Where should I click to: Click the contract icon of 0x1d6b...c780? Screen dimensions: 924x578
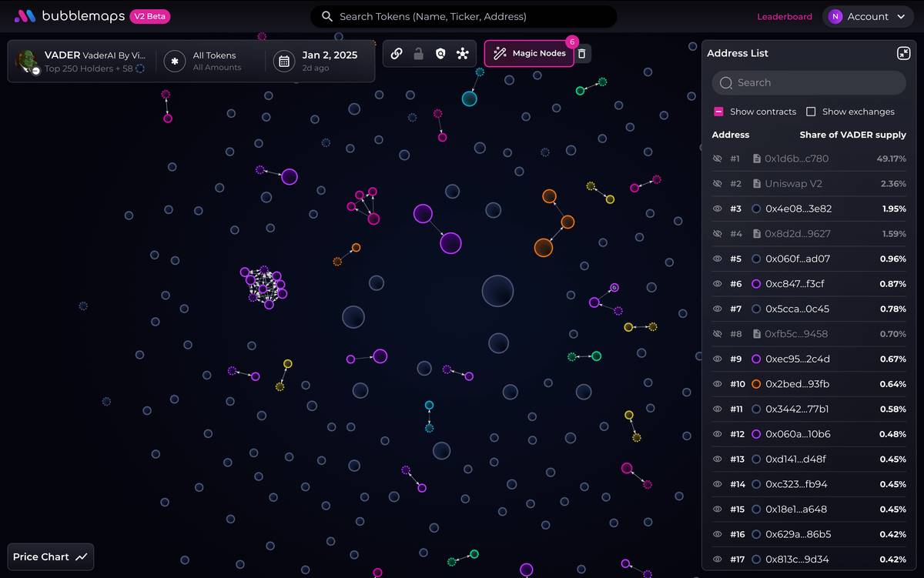(x=757, y=159)
